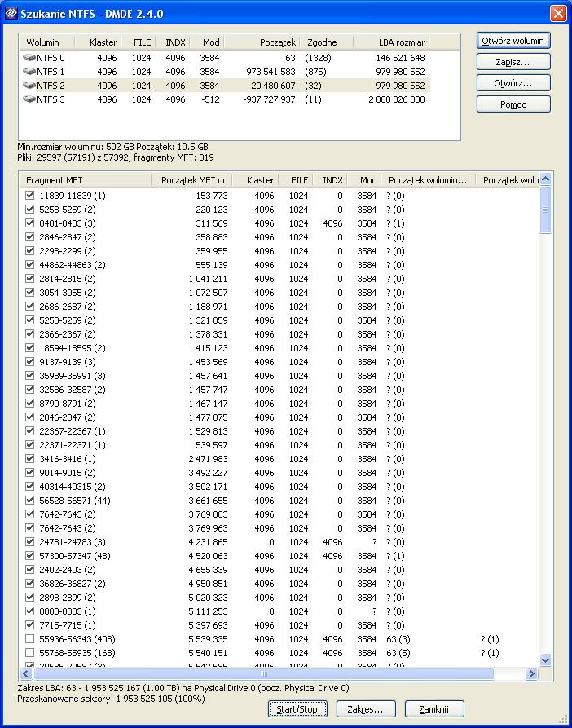Click the 63 (3) volume start cell

click(398, 639)
